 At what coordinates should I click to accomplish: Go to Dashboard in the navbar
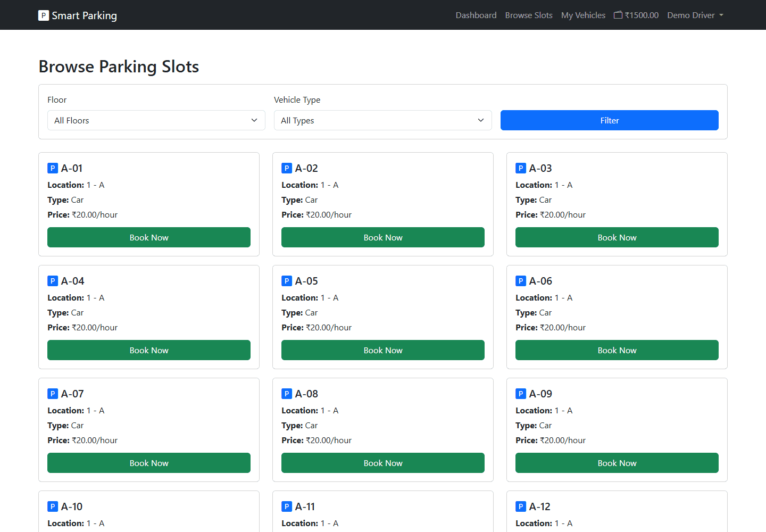pyautogui.click(x=476, y=15)
